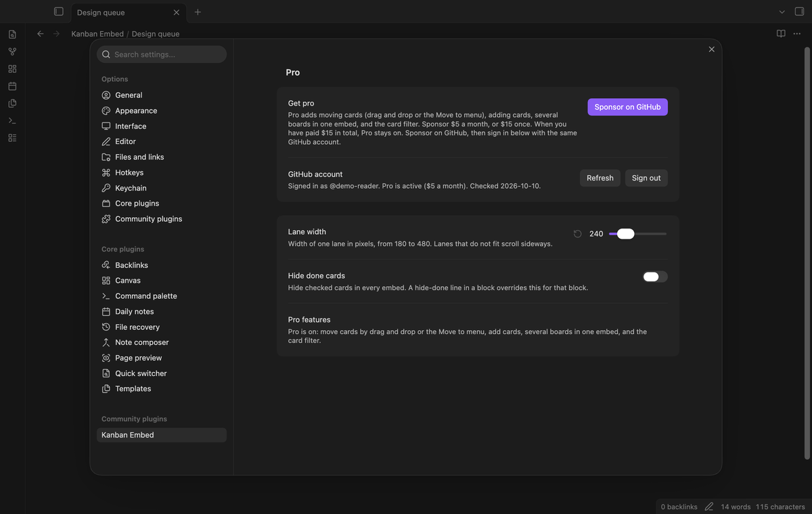Viewport: 812px width, 514px height.
Task: Open tab list chevron dropdown
Action: pyautogui.click(x=782, y=12)
